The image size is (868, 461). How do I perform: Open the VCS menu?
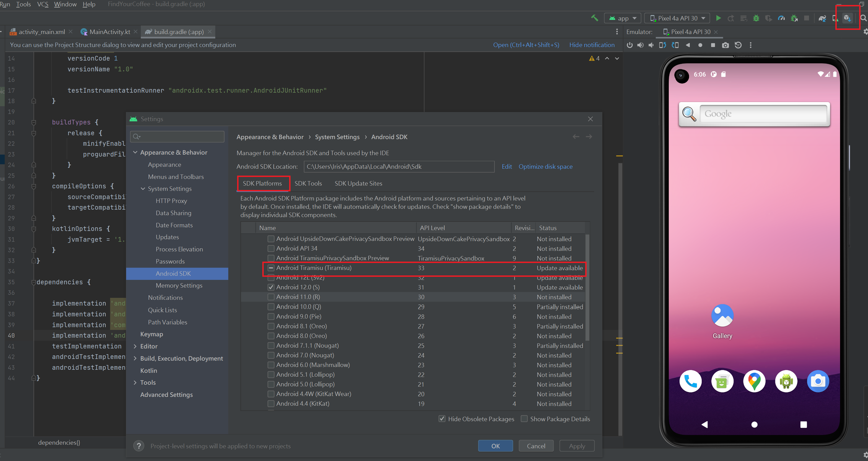(42, 4)
